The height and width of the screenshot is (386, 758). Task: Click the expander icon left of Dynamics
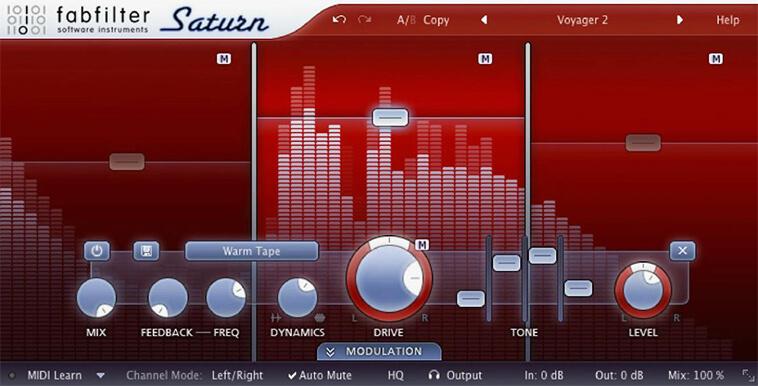point(276,318)
